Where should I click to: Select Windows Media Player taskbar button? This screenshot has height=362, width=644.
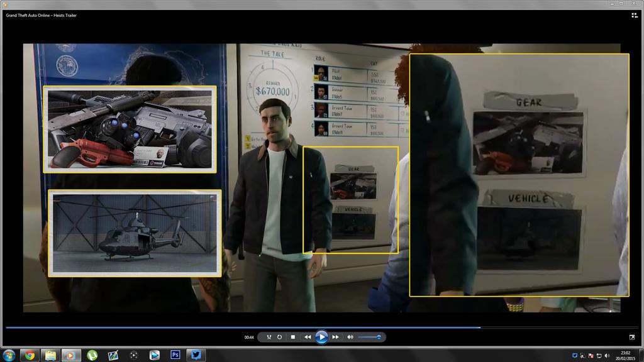[71, 355]
